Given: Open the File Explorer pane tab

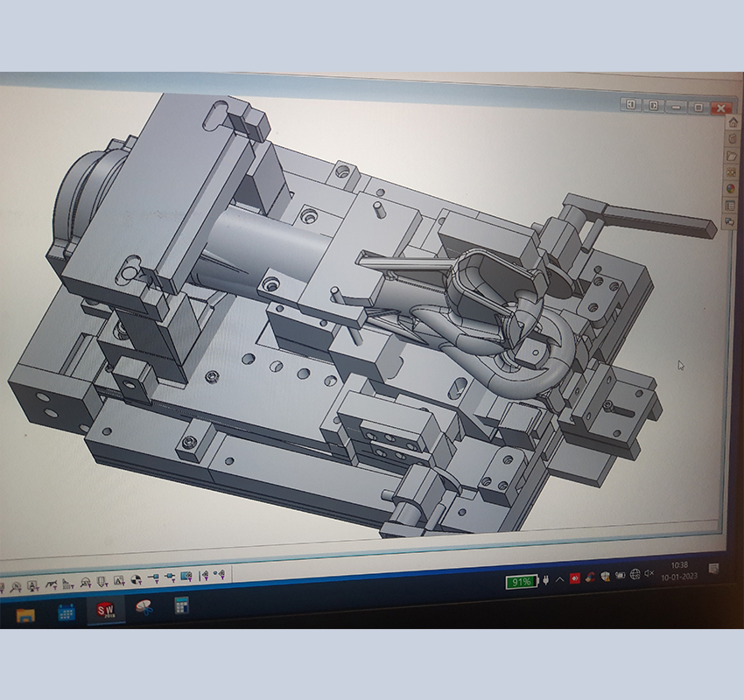Looking at the screenshot, I should coord(732,156).
